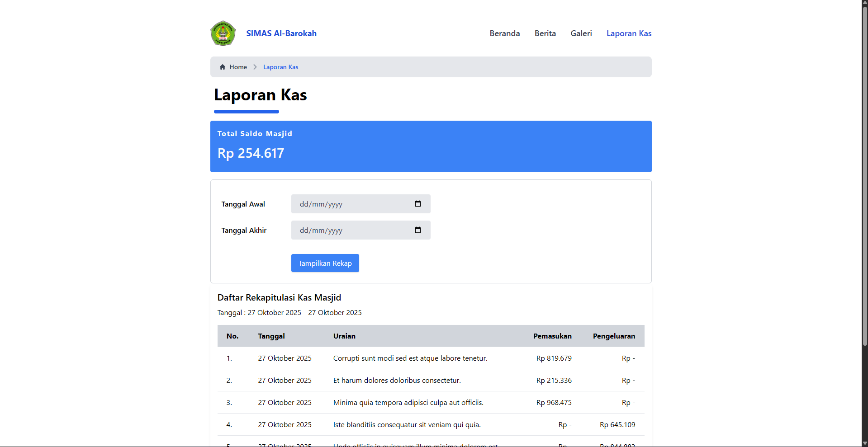Open calendar picker for Tanggal Akhir
The width and height of the screenshot is (868, 447).
point(417,230)
